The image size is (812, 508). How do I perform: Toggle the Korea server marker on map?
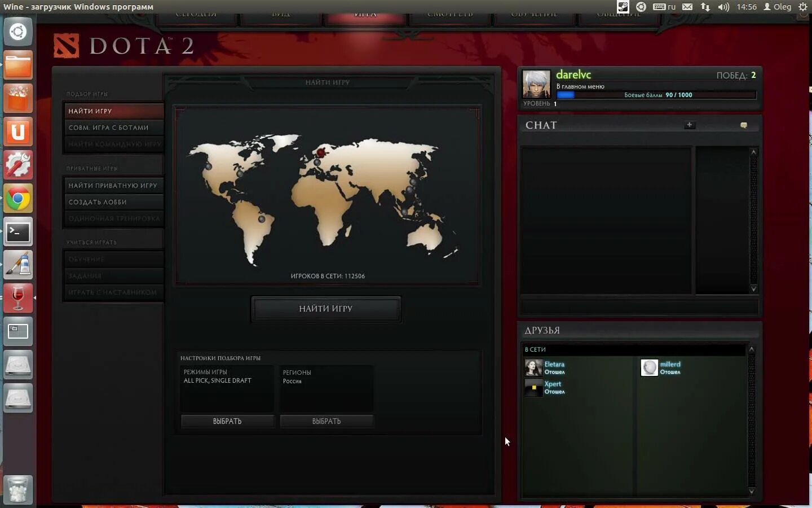tap(413, 182)
